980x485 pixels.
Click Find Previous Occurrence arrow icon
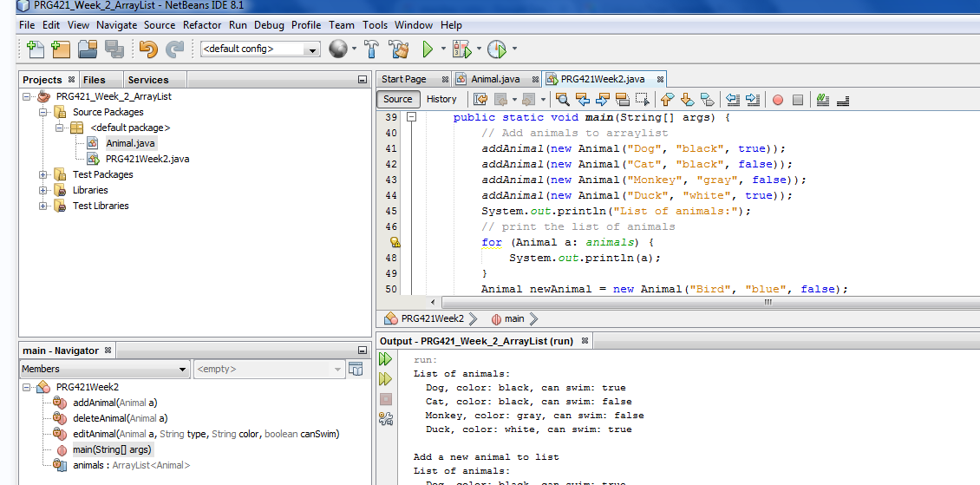583,100
